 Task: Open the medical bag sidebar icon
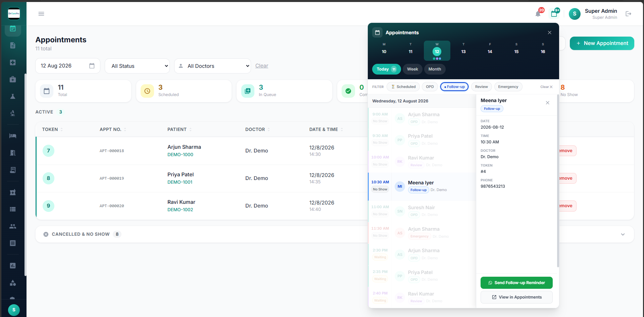pyautogui.click(x=13, y=79)
